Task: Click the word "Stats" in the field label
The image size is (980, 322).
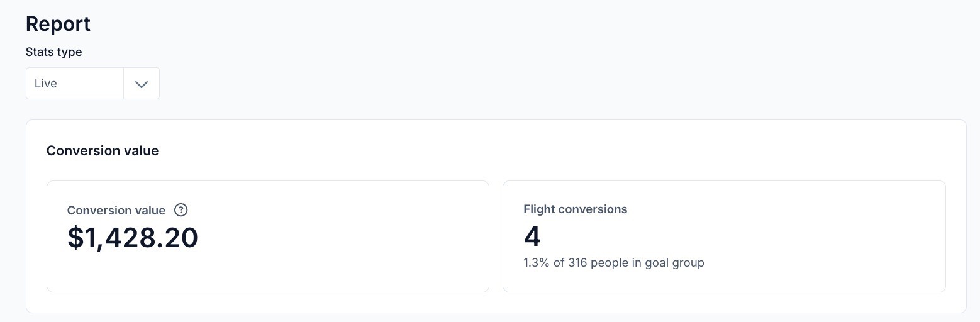Action: pos(40,52)
